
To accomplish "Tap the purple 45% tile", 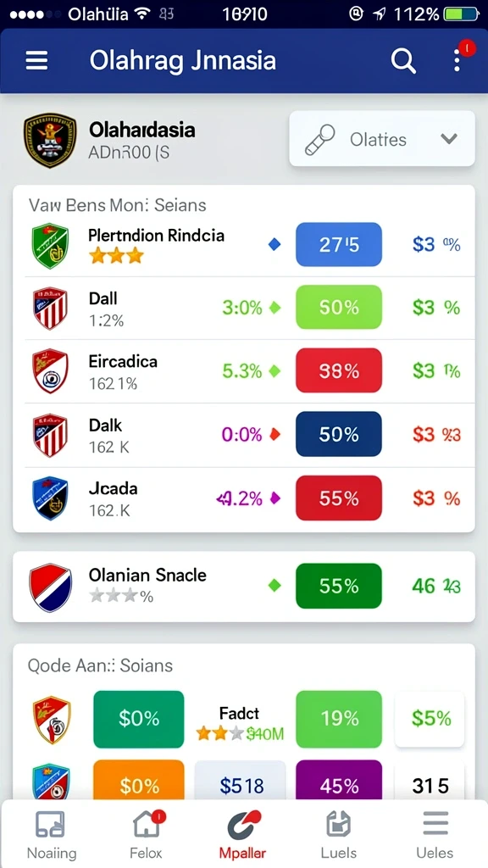I will point(339,781).
